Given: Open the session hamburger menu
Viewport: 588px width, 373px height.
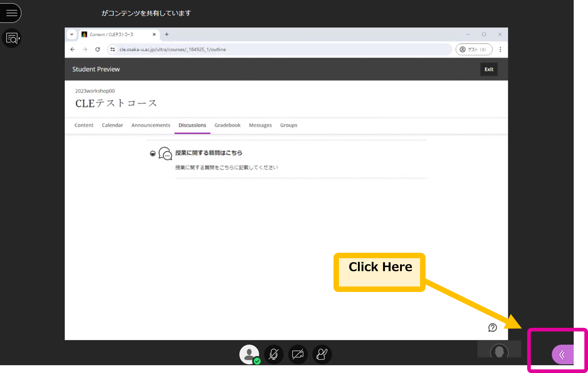Looking at the screenshot, I should pyautogui.click(x=11, y=13).
